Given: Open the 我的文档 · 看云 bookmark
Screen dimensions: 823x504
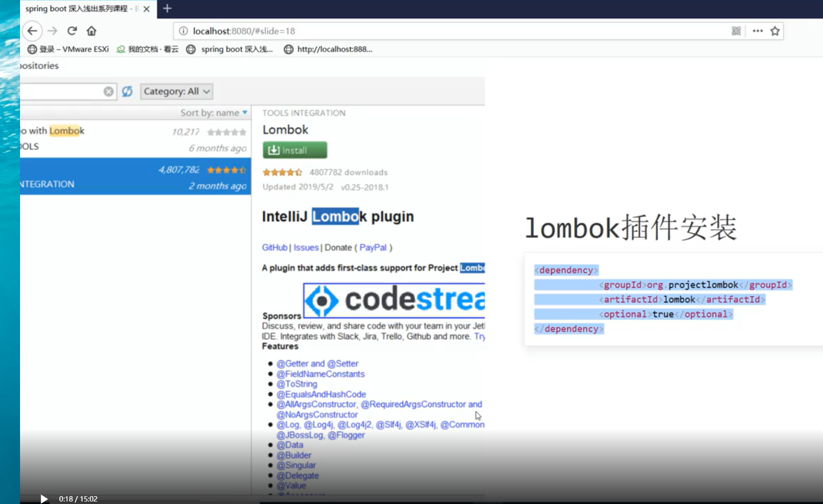Looking at the screenshot, I should 147,49.
